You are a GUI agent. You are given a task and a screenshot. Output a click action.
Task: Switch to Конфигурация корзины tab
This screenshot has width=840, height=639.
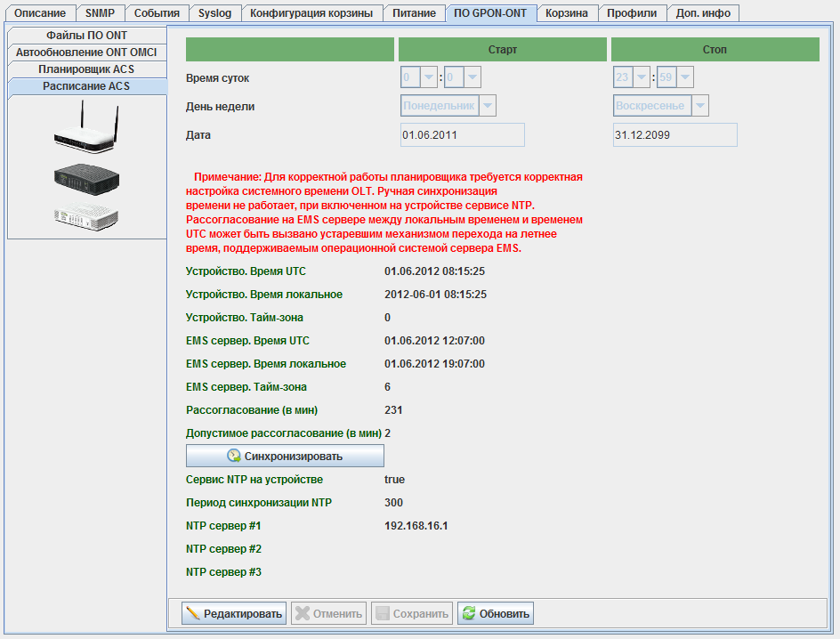pyautogui.click(x=311, y=12)
